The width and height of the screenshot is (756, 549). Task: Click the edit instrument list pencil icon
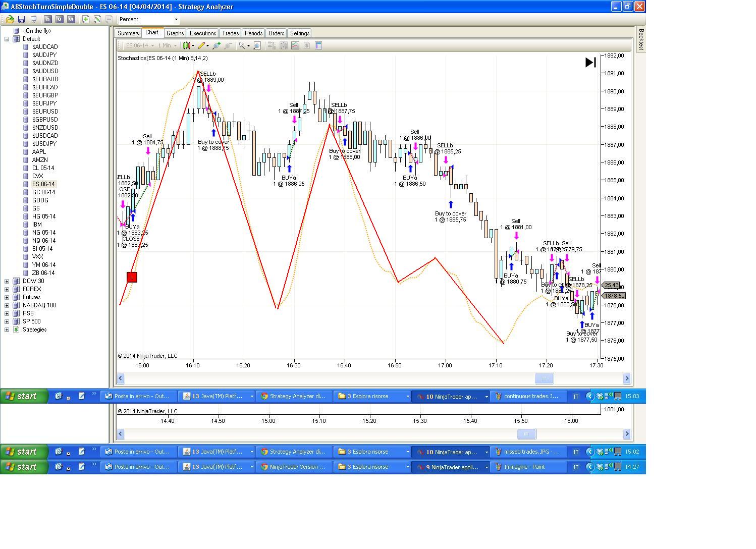[97, 19]
